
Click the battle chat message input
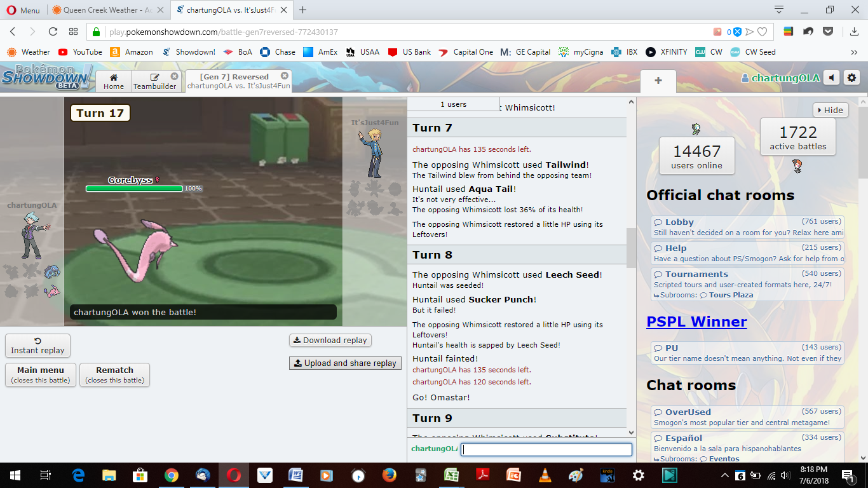click(x=546, y=449)
